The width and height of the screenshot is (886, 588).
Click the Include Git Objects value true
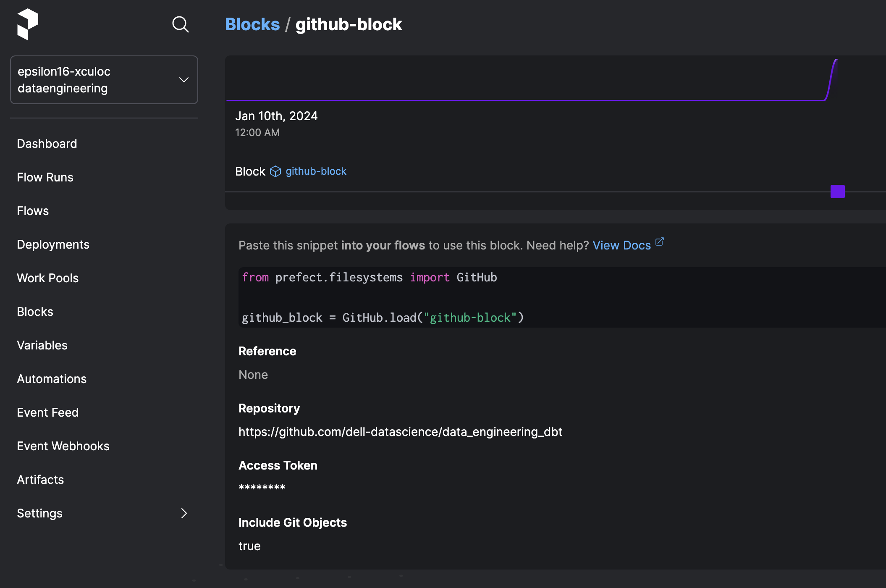click(249, 546)
